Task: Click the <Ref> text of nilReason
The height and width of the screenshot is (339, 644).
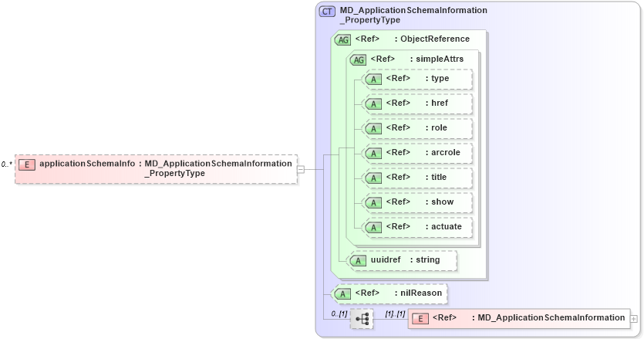Action: tap(367, 293)
